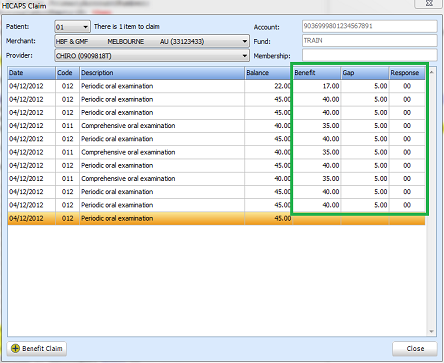Click the empty Membership field

coord(369,55)
